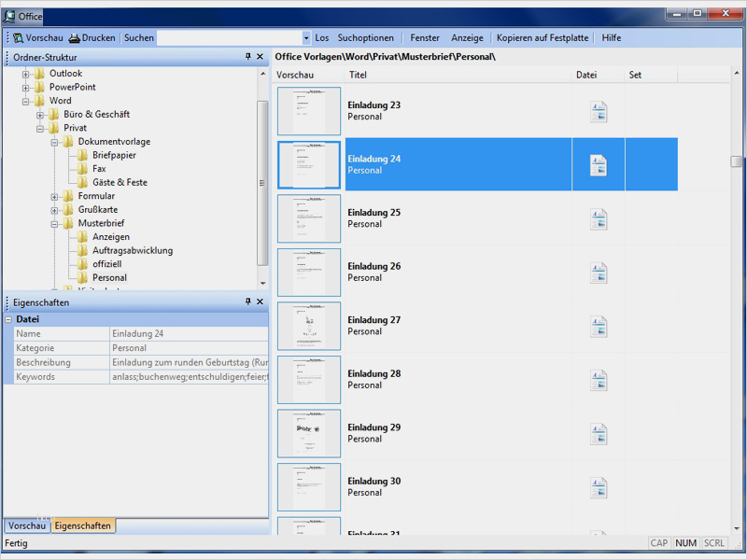Close the Eigenschaften panel

(260, 302)
